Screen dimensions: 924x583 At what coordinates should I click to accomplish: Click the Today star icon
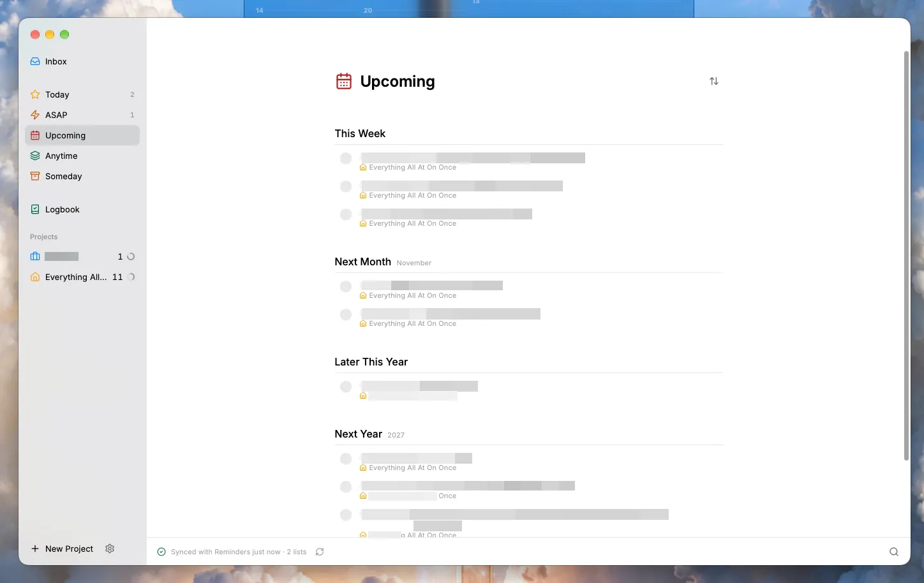point(35,94)
